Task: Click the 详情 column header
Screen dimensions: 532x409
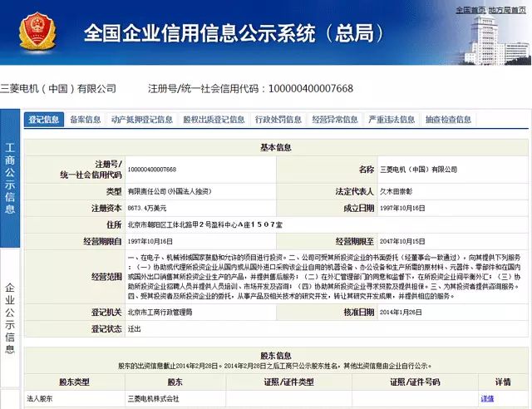Action: coord(503,382)
